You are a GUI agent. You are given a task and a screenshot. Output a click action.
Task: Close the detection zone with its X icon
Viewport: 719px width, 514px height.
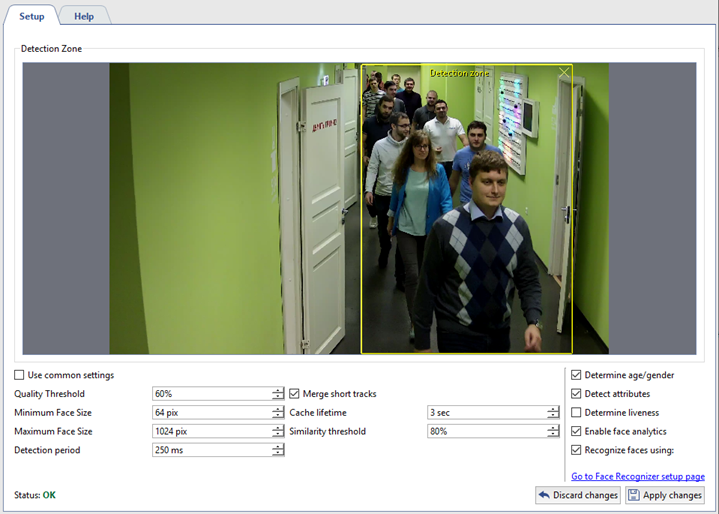[x=565, y=73]
